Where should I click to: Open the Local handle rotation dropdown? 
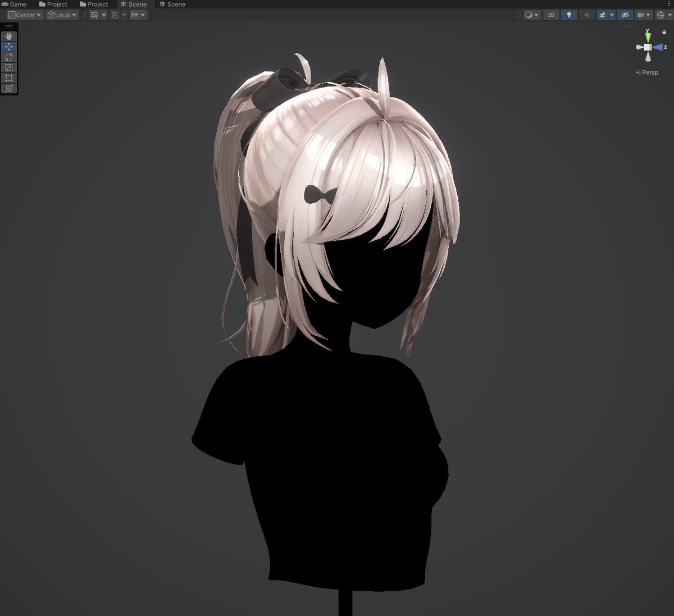pyautogui.click(x=62, y=15)
